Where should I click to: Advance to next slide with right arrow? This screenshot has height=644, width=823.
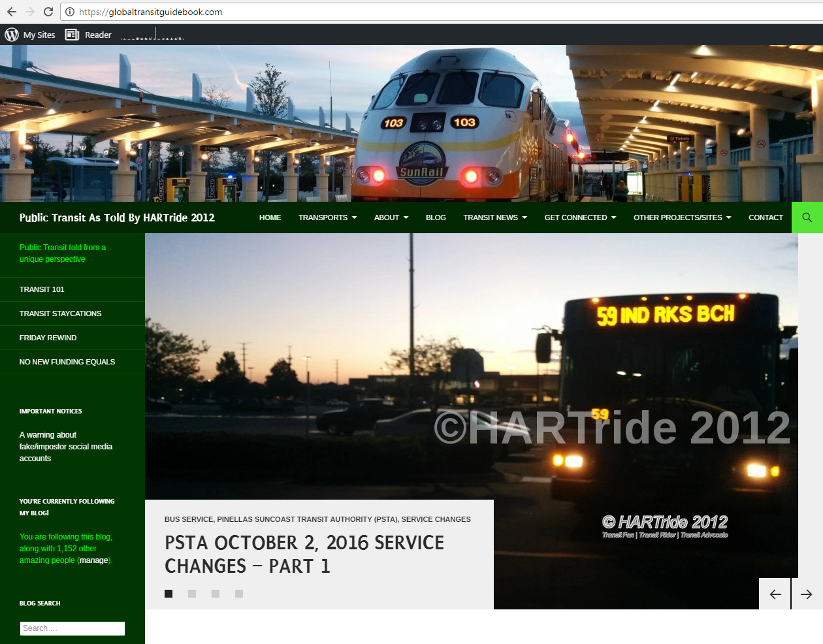807,594
